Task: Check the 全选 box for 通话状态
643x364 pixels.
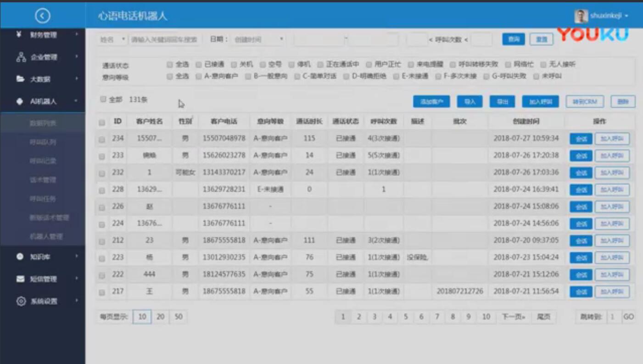Action: (170, 64)
